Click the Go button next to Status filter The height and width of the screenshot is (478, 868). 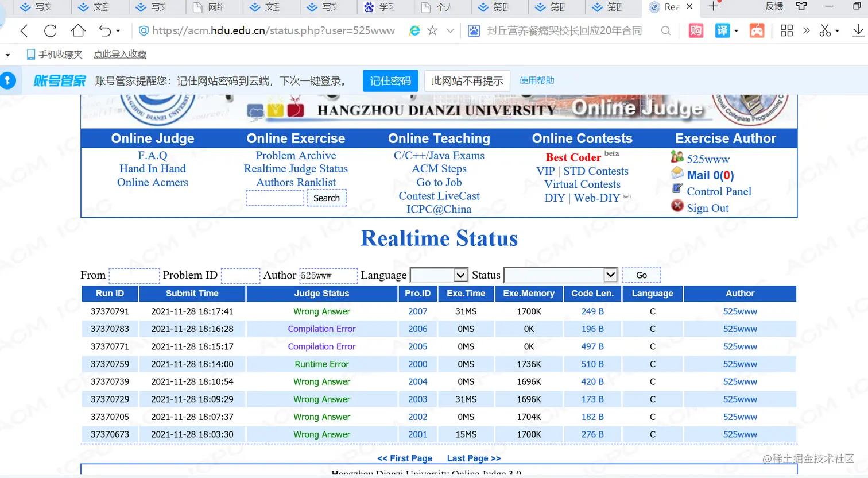pyautogui.click(x=641, y=275)
